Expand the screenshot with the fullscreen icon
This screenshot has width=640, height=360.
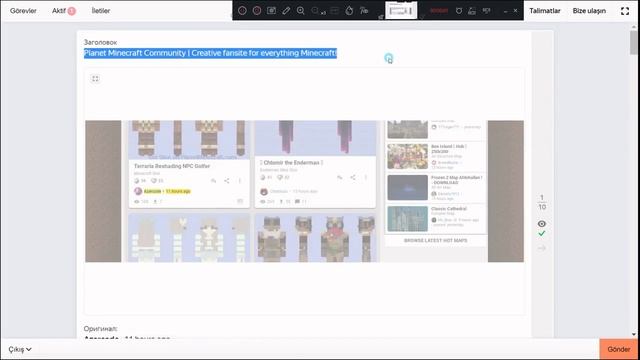95,78
